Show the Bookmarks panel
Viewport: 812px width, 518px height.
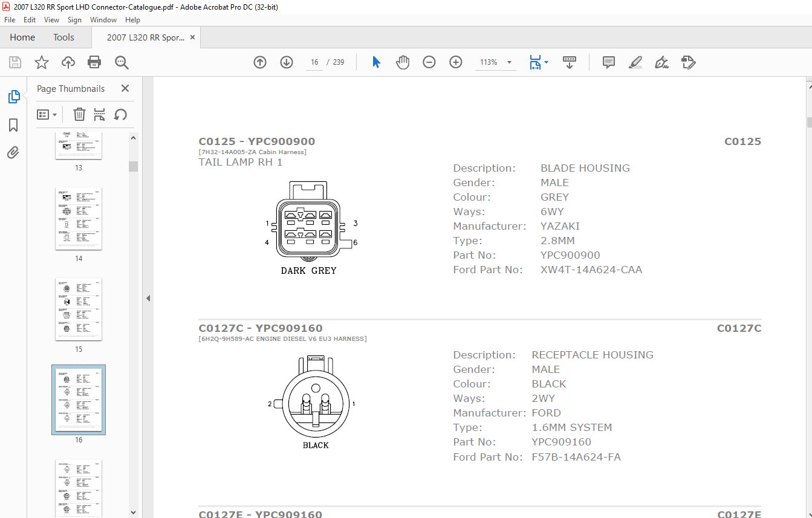pos(13,125)
